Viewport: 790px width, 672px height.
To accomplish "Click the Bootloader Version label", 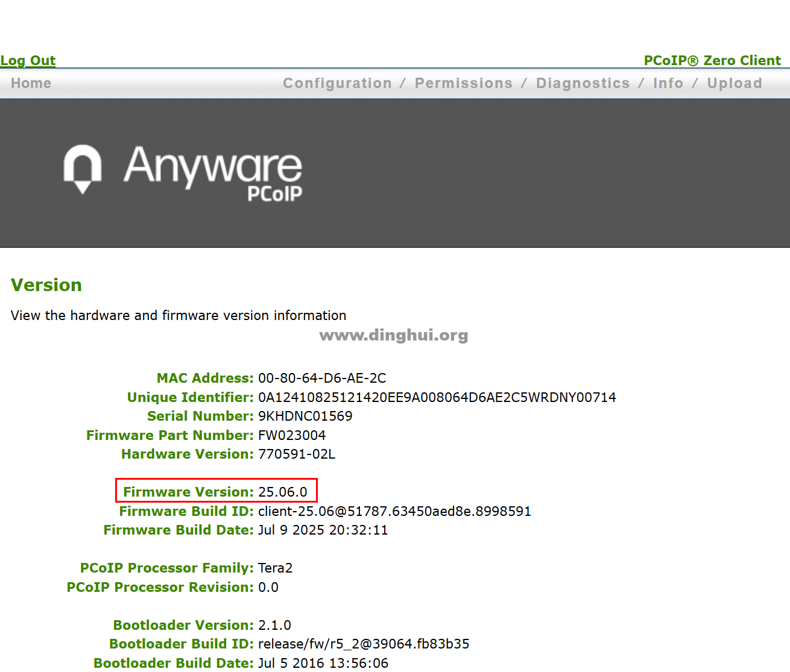I will coord(183,625).
